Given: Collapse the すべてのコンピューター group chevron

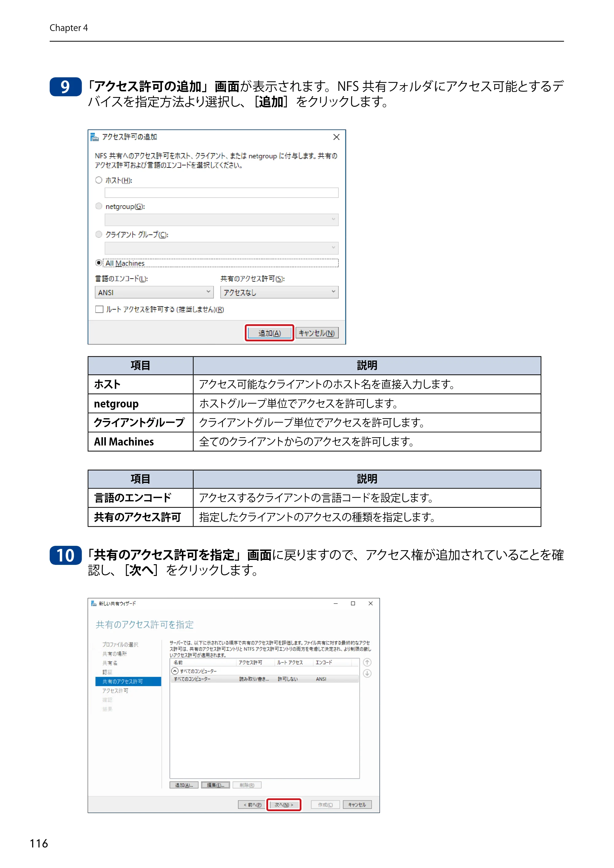Looking at the screenshot, I should pos(175,671).
